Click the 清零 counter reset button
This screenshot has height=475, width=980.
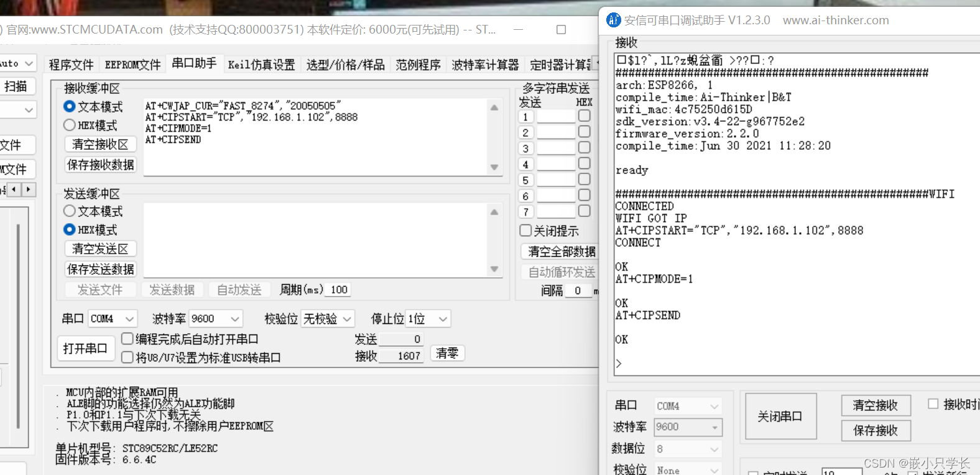(x=447, y=353)
